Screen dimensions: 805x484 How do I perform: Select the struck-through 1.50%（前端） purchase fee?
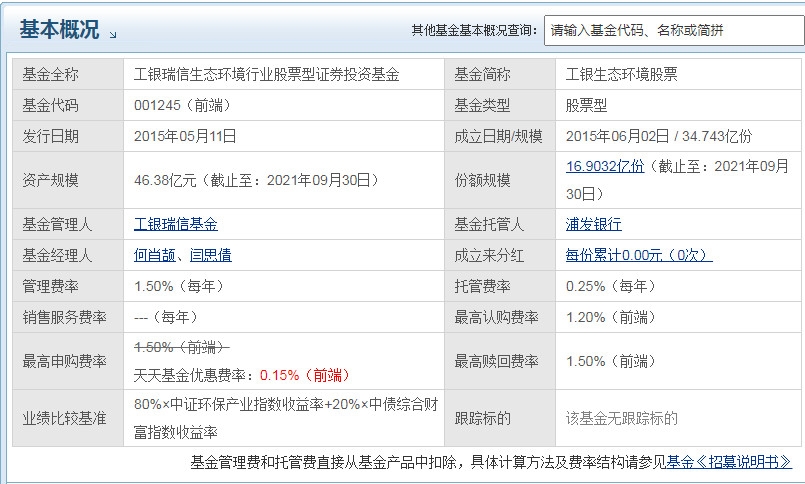[182, 347]
